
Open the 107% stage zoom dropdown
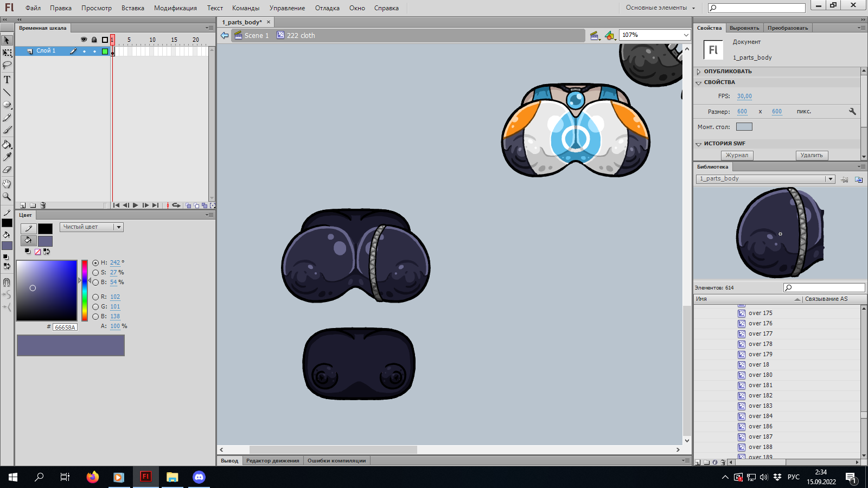click(686, 35)
